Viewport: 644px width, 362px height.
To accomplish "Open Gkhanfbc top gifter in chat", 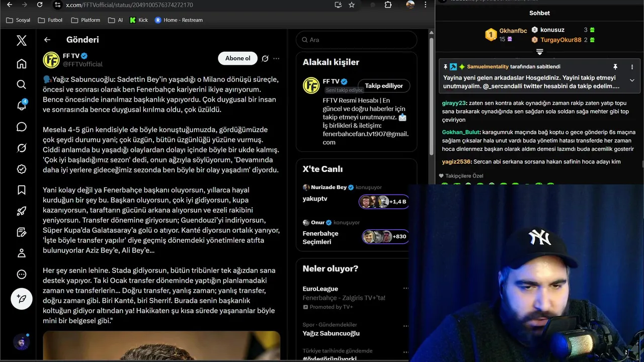I will coord(513,31).
